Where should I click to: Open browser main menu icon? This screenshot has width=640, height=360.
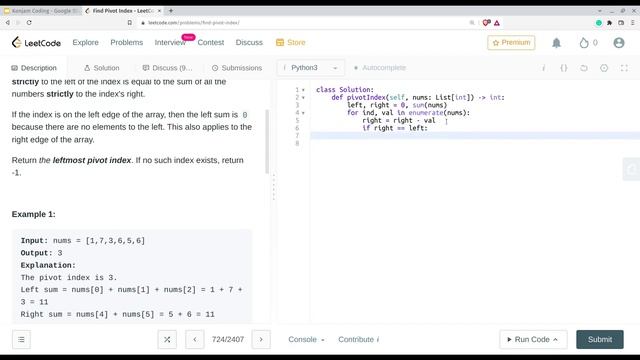coord(632,23)
